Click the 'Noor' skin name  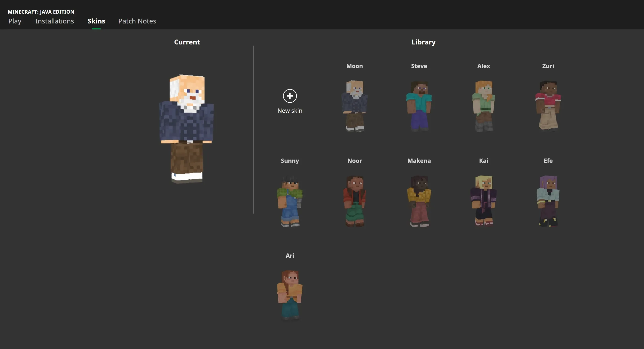pyautogui.click(x=354, y=161)
